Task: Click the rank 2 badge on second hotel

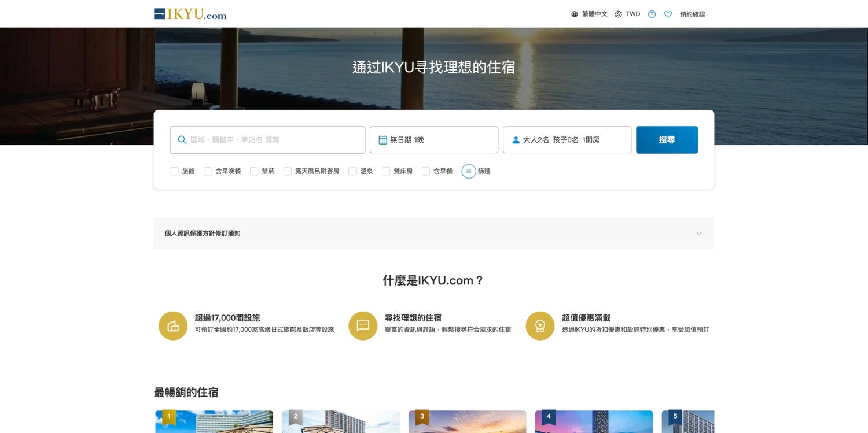Action: point(296,417)
